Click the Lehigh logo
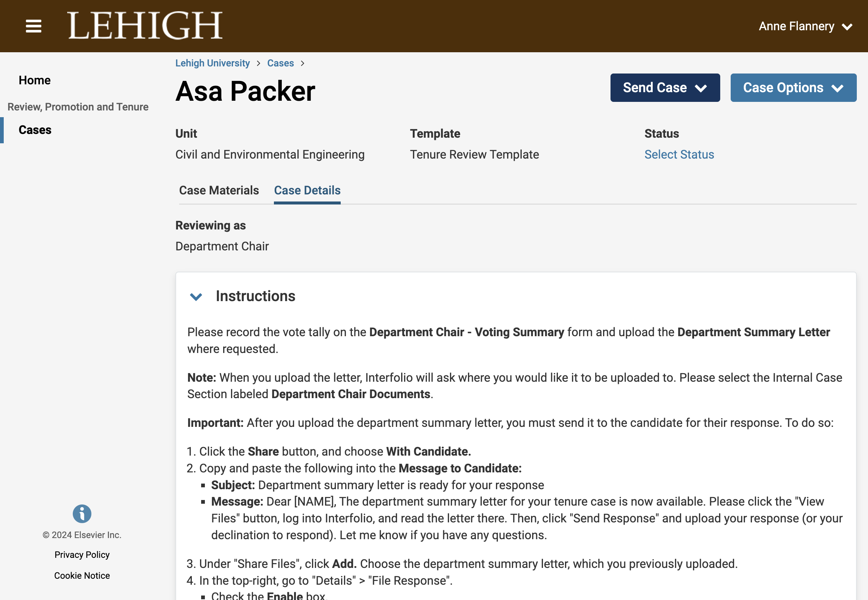Image resolution: width=868 pixels, height=600 pixels. (145, 25)
